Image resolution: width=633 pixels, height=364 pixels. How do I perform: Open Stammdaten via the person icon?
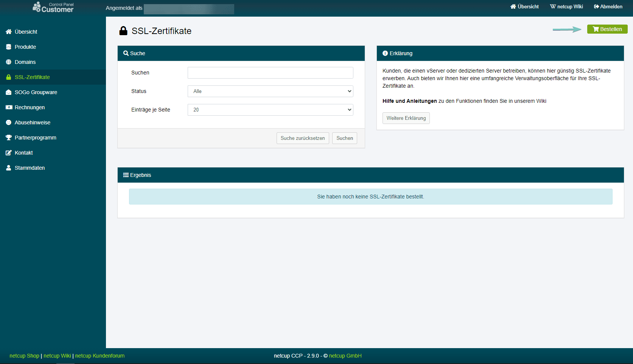pyautogui.click(x=8, y=168)
